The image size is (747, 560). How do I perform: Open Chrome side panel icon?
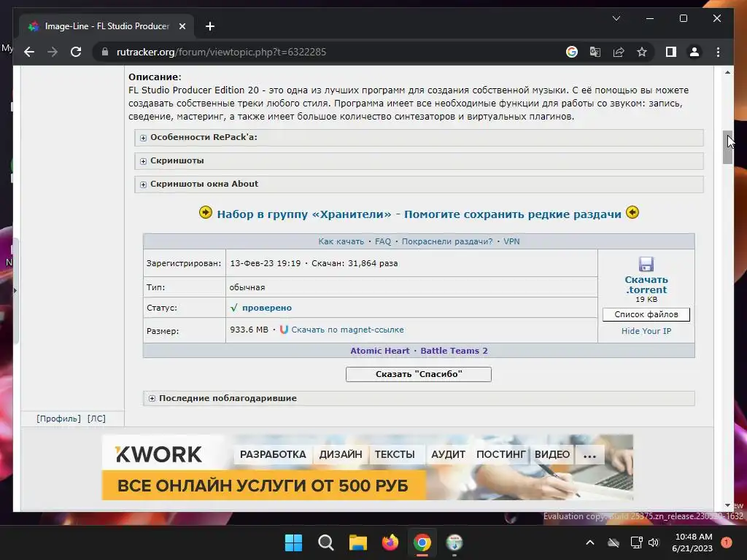coord(671,52)
